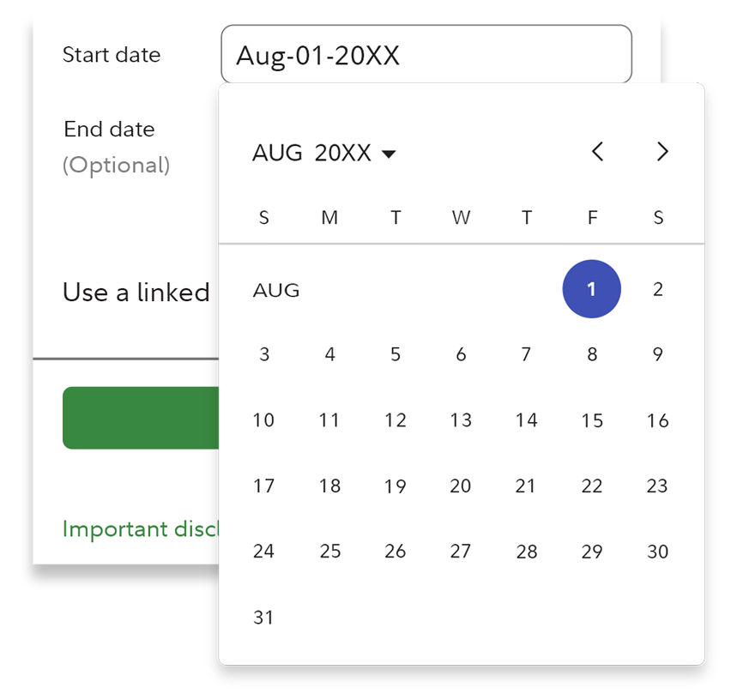Pick August 27 from the calendar
The image size is (737, 700).
click(461, 552)
